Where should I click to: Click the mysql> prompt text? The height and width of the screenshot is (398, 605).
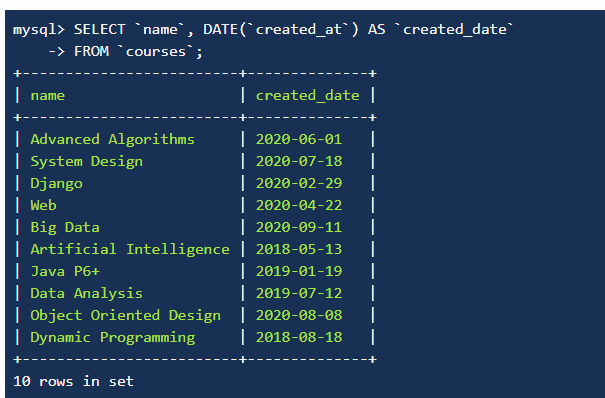coord(39,30)
